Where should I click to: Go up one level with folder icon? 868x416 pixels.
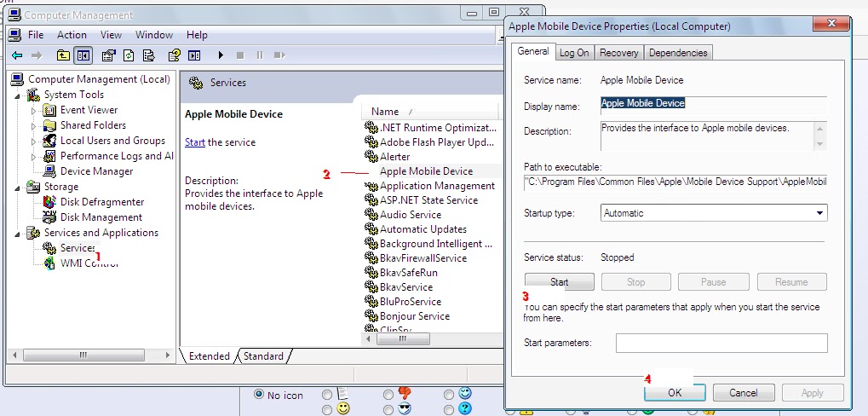[x=64, y=55]
